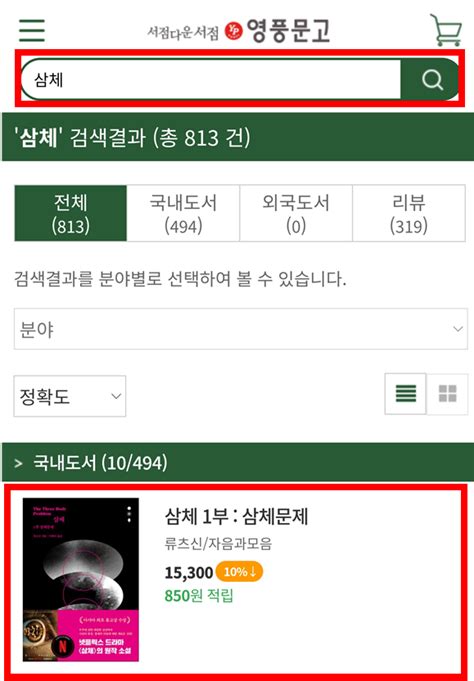This screenshot has width=474, height=681.
Task: Switch to list view layout
Action: point(405,393)
